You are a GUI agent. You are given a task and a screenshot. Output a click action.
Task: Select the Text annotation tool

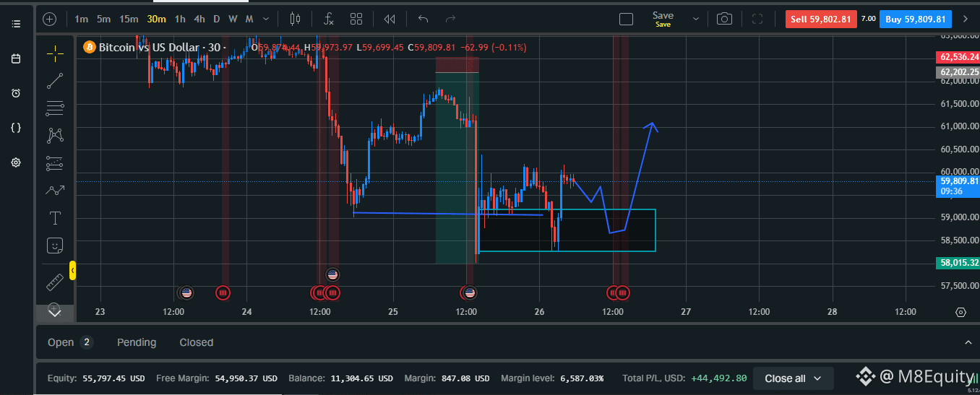pyautogui.click(x=55, y=218)
